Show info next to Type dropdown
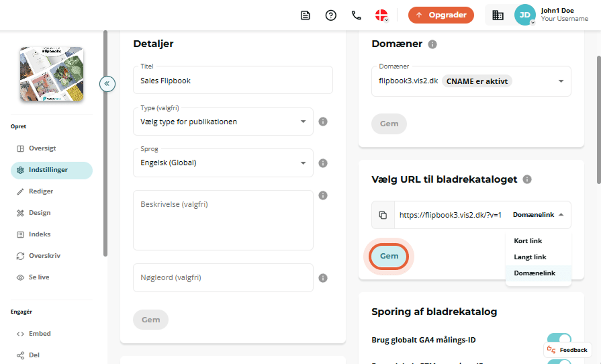The height and width of the screenshot is (364, 601). click(x=323, y=122)
